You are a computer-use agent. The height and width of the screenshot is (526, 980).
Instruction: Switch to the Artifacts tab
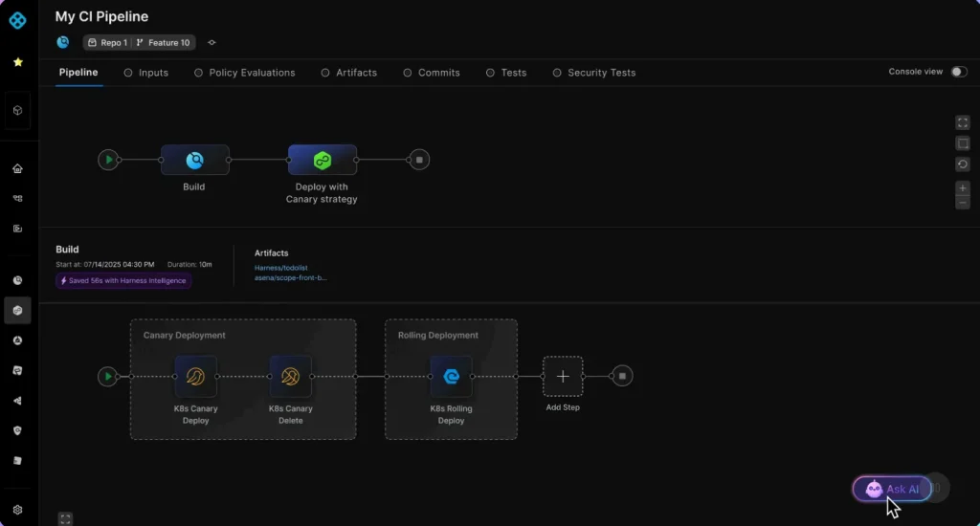pos(356,73)
